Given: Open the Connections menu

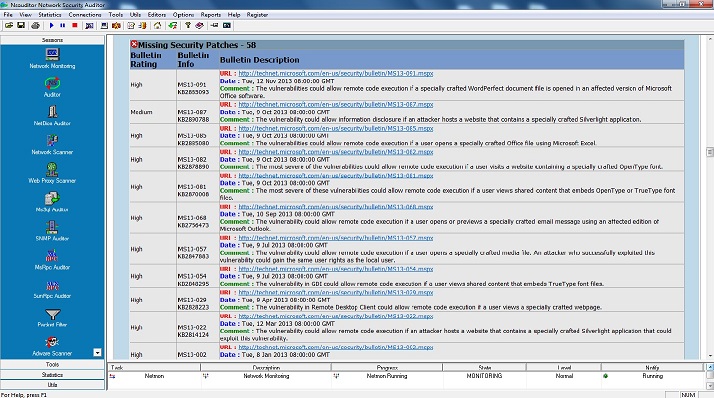Looking at the screenshot, I should [x=85, y=15].
